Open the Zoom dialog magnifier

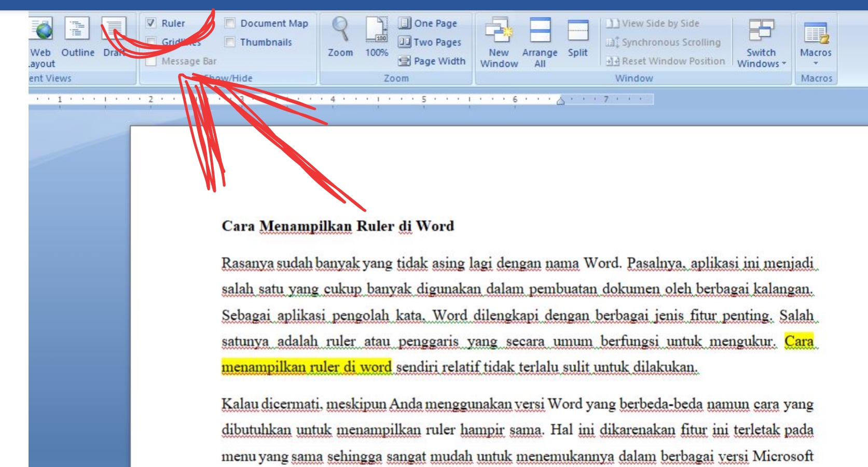click(340, 37)
